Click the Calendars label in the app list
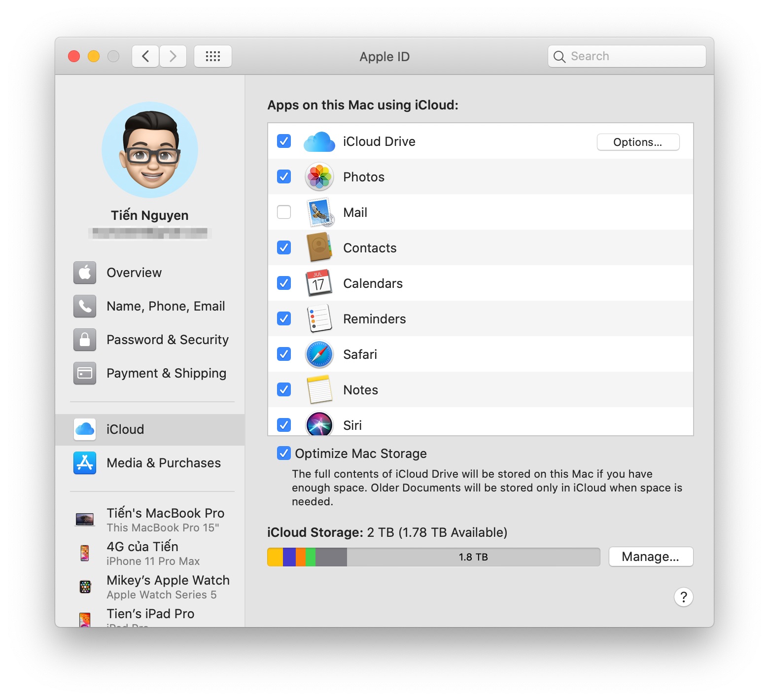 (x=373, y=283)
